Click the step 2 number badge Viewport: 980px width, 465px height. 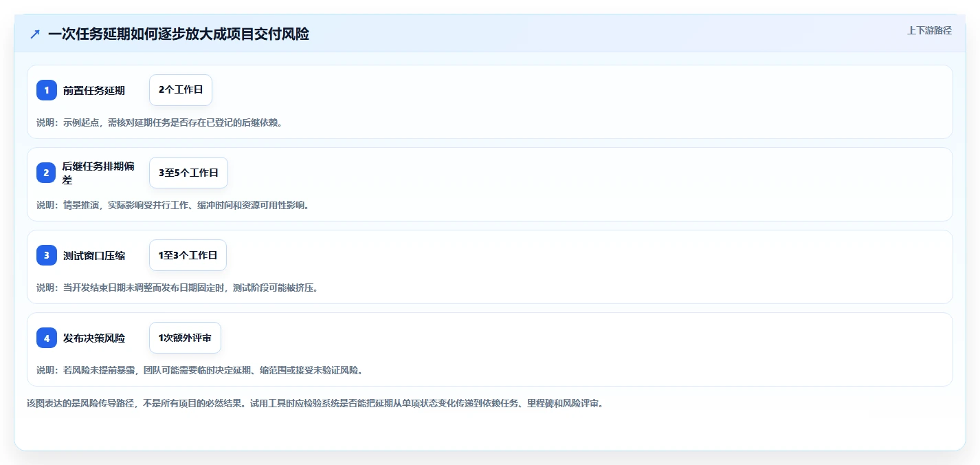[47, 173]
